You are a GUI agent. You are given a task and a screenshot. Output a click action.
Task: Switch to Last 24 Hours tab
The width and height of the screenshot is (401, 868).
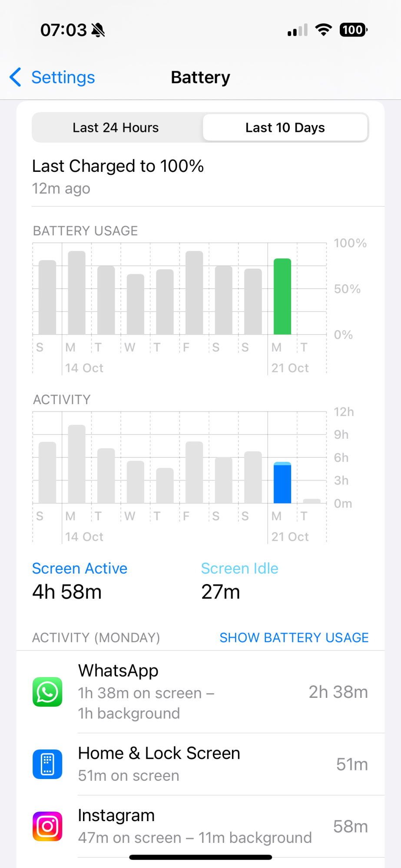point(116,128)
